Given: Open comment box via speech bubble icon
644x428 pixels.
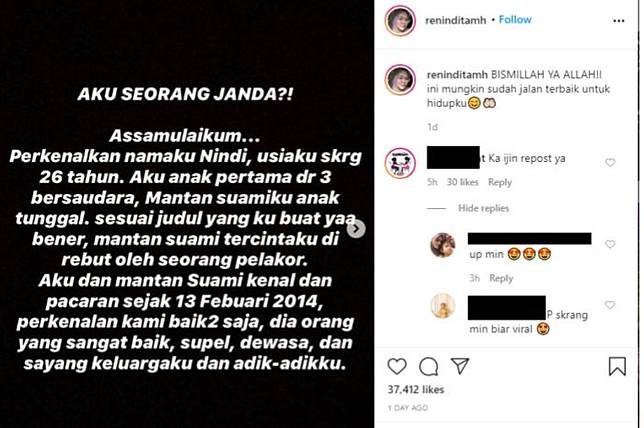Looking at the screenshot, I should (x=428, y=366).
